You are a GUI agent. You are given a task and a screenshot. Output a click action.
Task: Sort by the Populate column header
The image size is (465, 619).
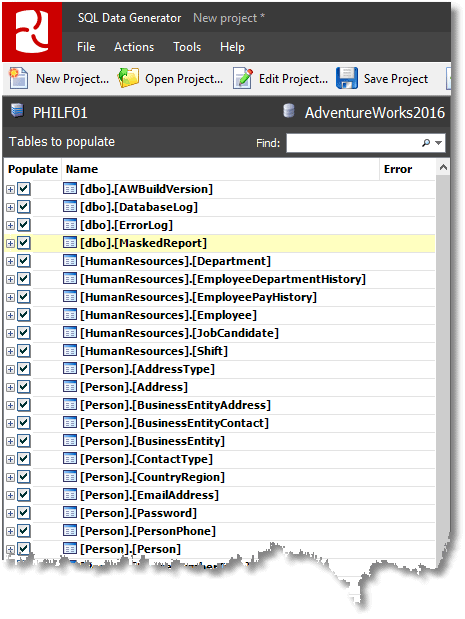tap(33, 169)
